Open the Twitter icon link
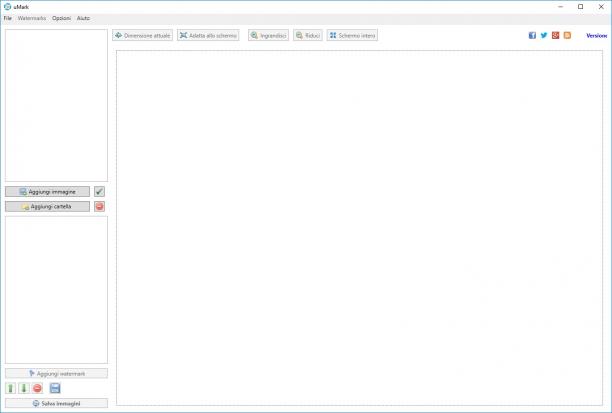Image resolution: width=612 pixels, height=413 pixels. pos(544,36)
